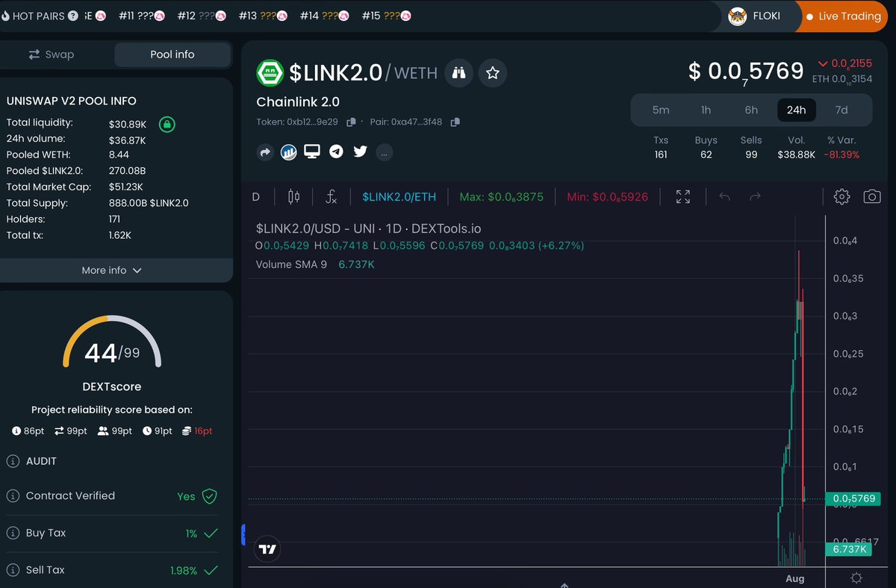Select the 24h timeframe stats
Image resolution: width=896 pixels, height=588 pixels.
click(x=796, y=110)
